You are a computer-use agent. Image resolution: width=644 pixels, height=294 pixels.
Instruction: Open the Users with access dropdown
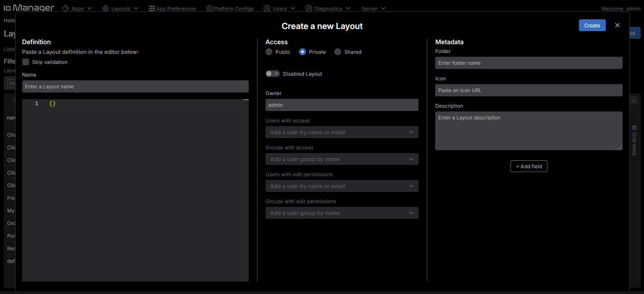coord(342,132)
